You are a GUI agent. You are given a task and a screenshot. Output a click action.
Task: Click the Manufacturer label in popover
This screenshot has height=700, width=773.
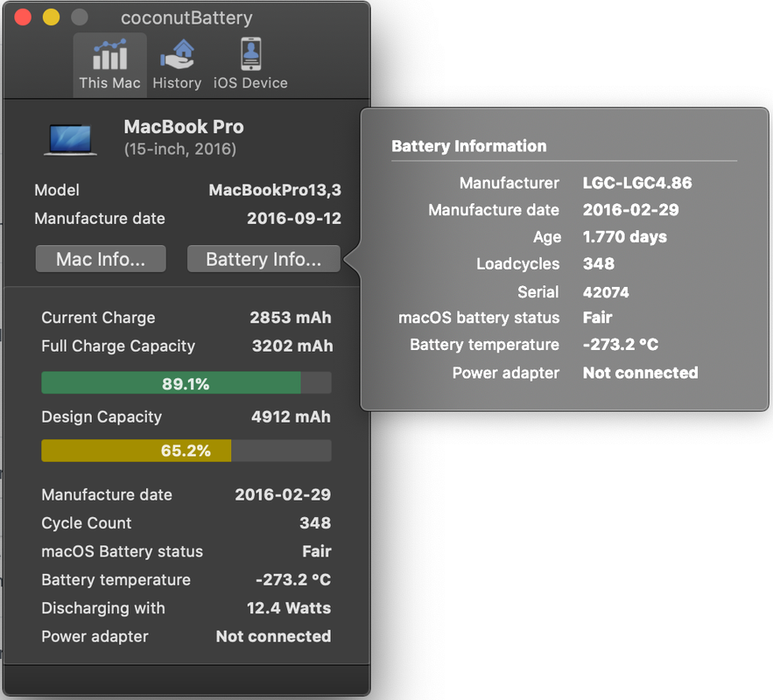[509, 183]
